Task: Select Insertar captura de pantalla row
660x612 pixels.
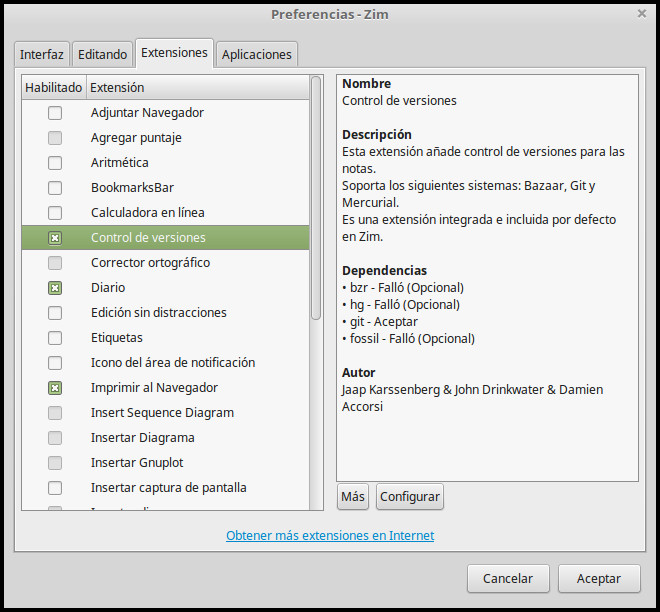Action: pos(165,488)
